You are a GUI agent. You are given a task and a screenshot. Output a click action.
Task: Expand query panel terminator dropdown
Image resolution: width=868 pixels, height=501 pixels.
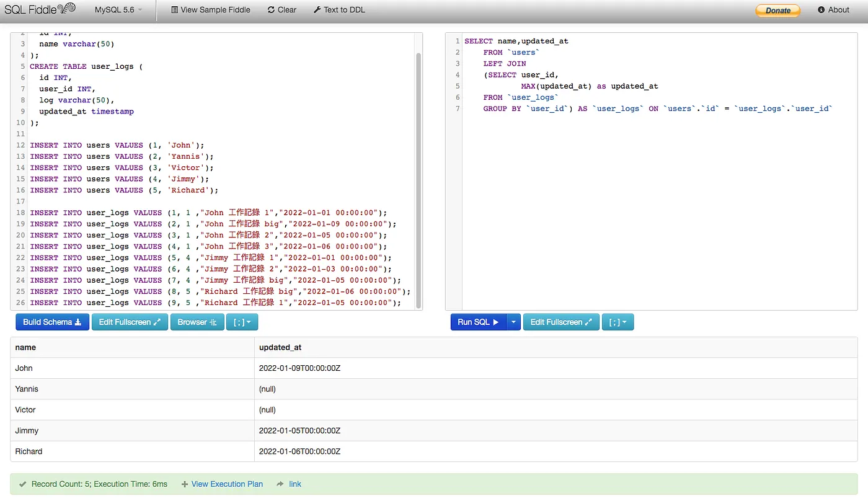[x=618, y=322]
